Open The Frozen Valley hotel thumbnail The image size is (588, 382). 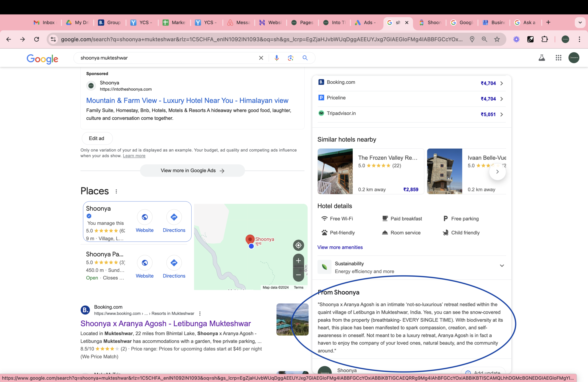(x=335, y=171)
